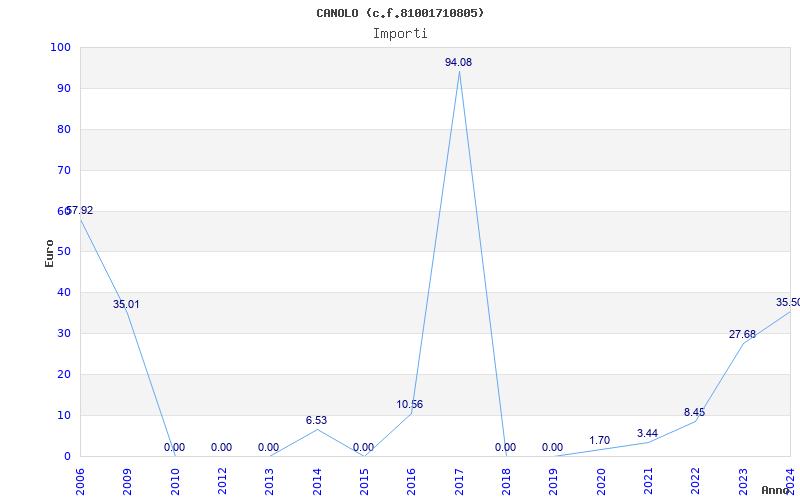Viewport: 800px width, 500px height.
Task: Select the 90 y-axis tick label
Action: tap(64, 88)
